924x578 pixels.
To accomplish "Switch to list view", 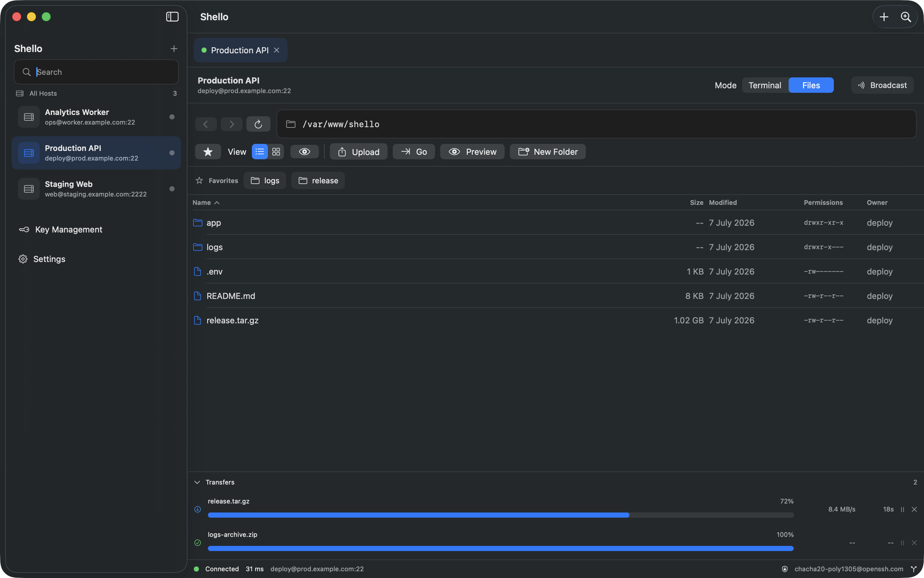I will pyautogui.click(x=260, y=152).
